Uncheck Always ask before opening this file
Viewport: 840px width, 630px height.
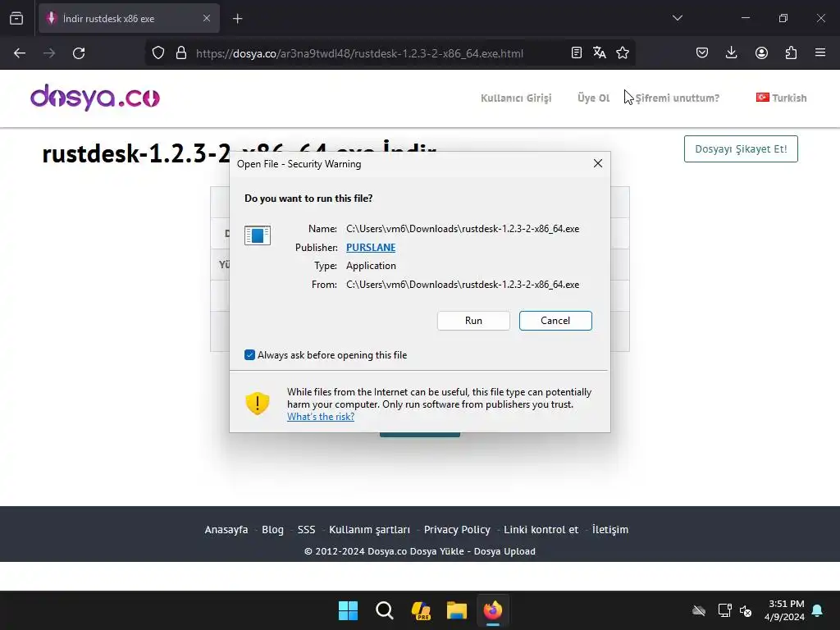(249, 355)
